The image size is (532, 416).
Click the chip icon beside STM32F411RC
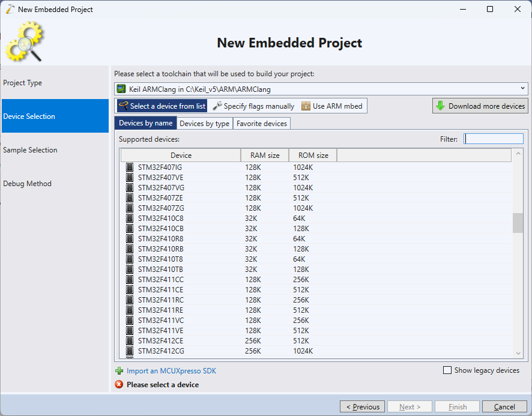[x=130, y=300]
